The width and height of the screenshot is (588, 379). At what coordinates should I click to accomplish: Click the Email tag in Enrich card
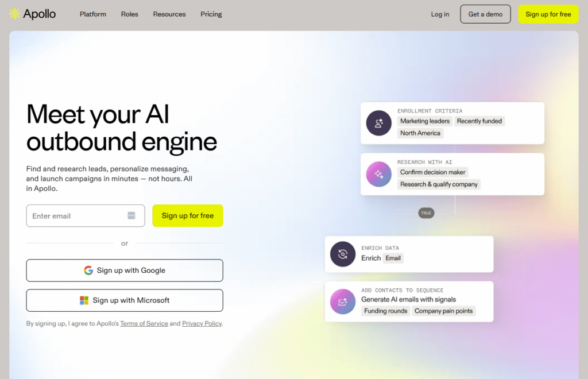click(x=393, y=258)
